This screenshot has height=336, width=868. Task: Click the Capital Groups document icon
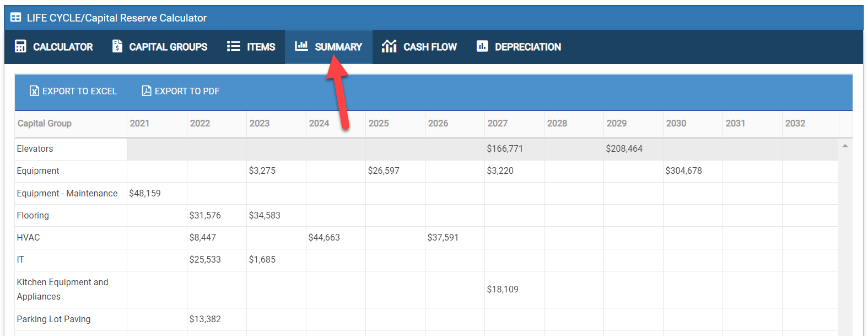coord(117,46)
